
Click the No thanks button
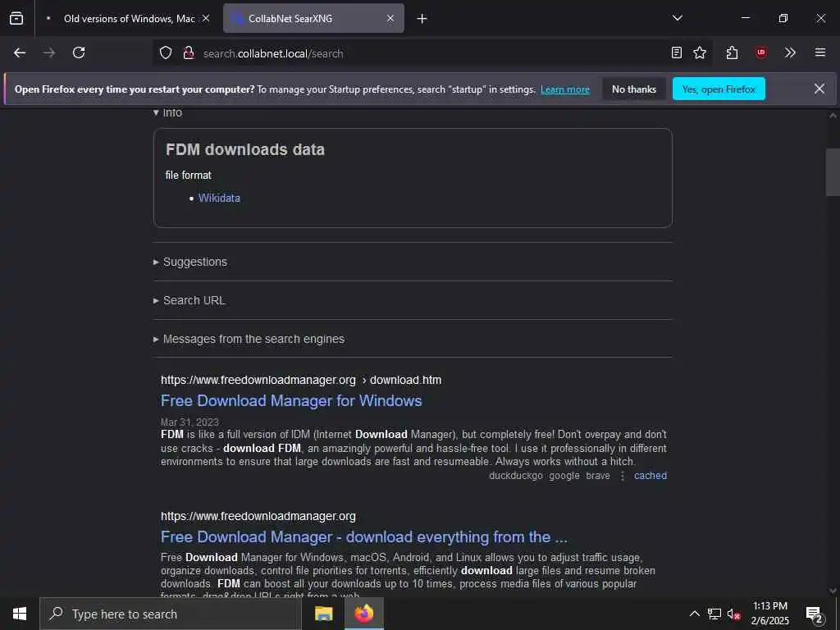(x=634, y=89)
